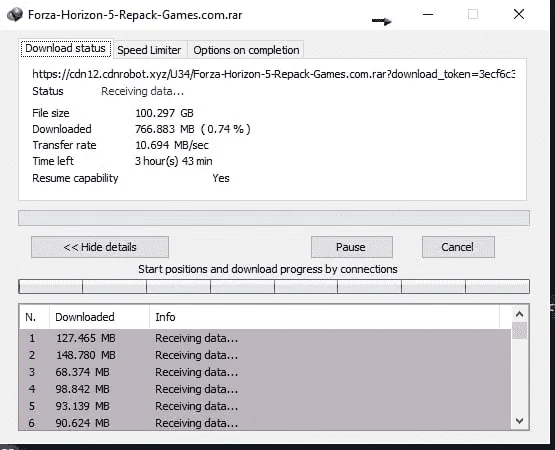Select connection 3 row with 68.374 MB
The image size is (555, 450).
[265, 372]
